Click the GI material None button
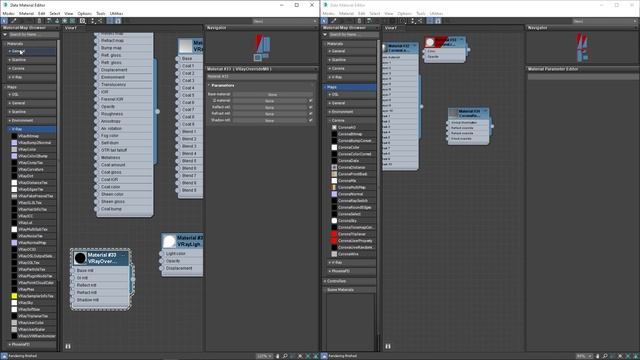This screenshot has height=360, width=640. 269,101
